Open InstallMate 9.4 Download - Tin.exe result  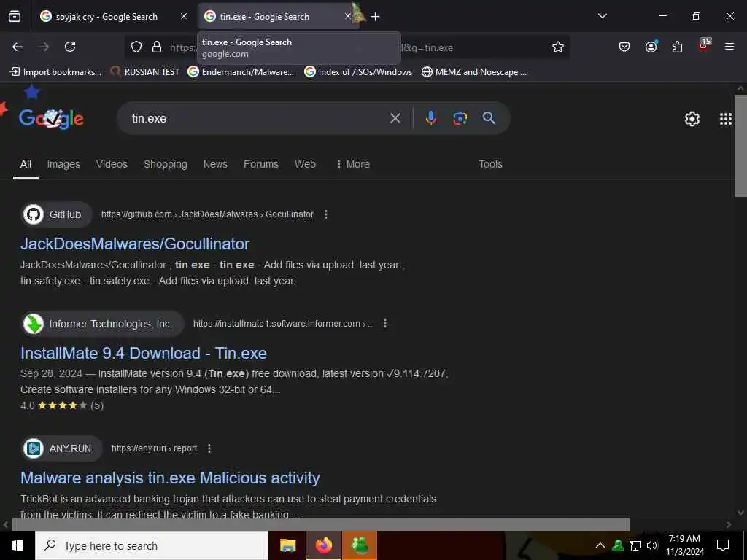pyautogui.click(x=144, y=354)
